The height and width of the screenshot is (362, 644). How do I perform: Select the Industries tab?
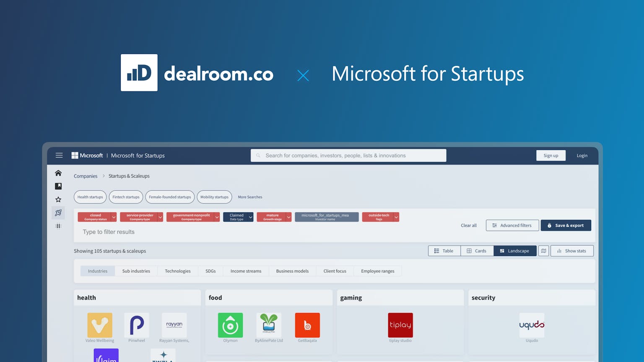point(98,271)
